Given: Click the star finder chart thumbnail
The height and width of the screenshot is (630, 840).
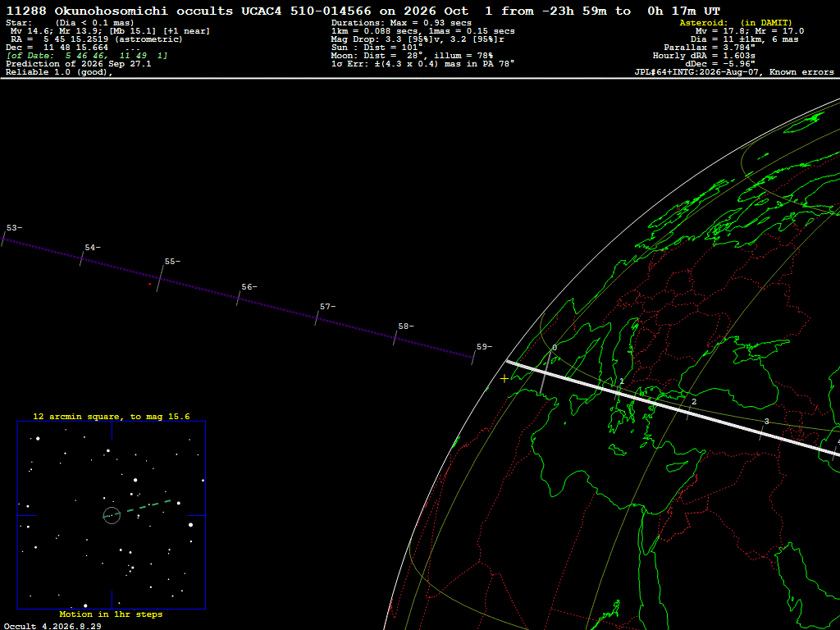Looking at the screenshot, I should (112, 515).
